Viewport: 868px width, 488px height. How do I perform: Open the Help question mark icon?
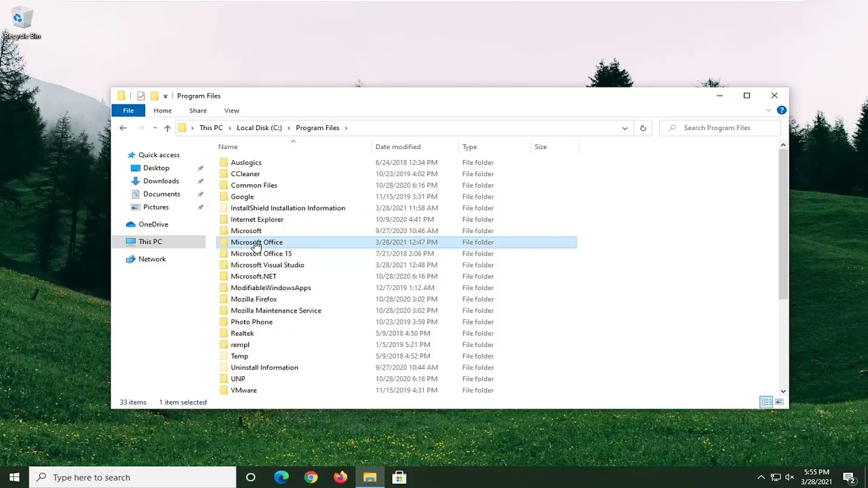coord(781,110)
